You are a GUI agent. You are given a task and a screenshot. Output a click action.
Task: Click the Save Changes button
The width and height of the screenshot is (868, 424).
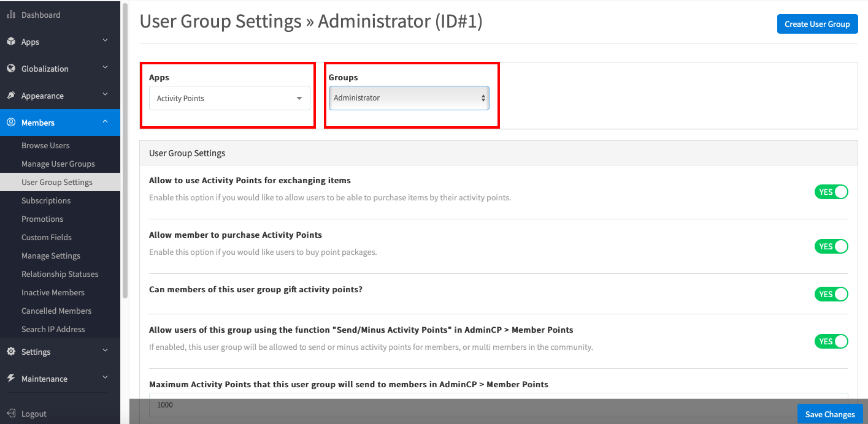point(830,414)
